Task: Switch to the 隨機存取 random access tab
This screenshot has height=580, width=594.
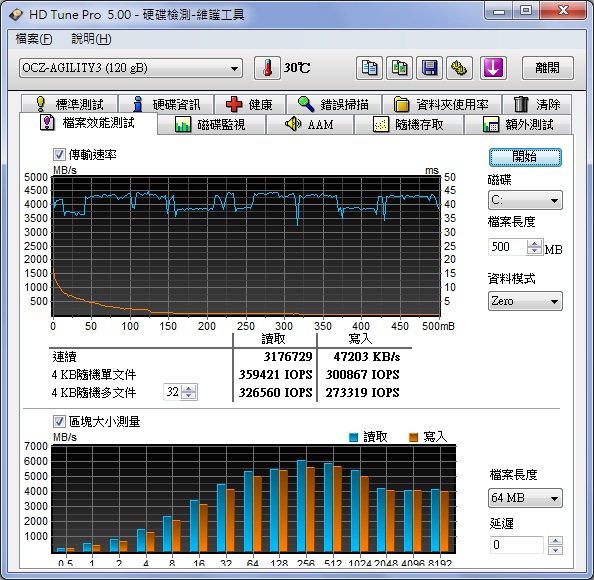Action: [x=408, y=124]
